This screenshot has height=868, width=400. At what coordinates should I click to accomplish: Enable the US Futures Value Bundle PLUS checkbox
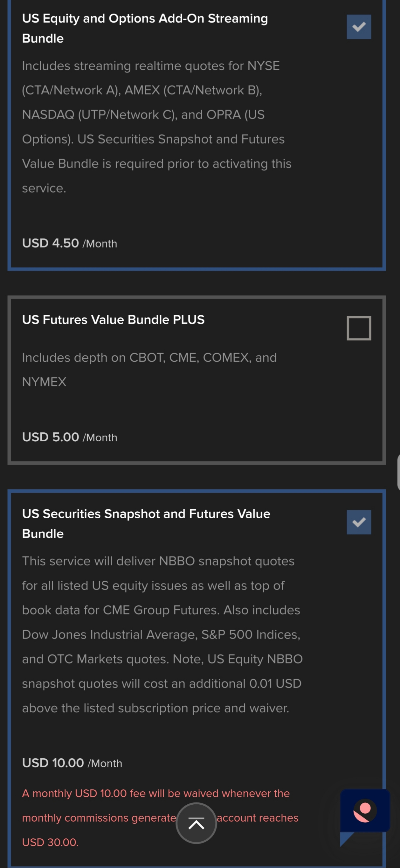tap(359, 328)
